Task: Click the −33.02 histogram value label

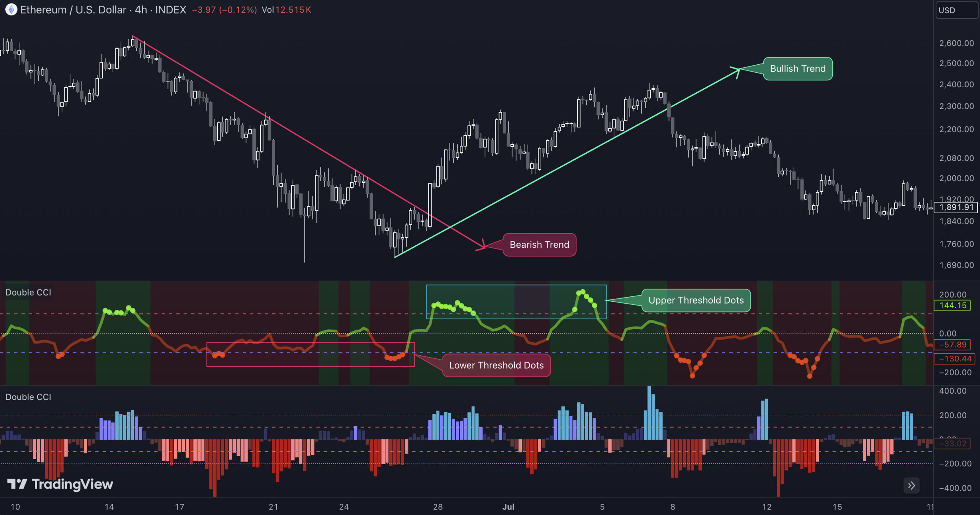Action: coord(952,444)
